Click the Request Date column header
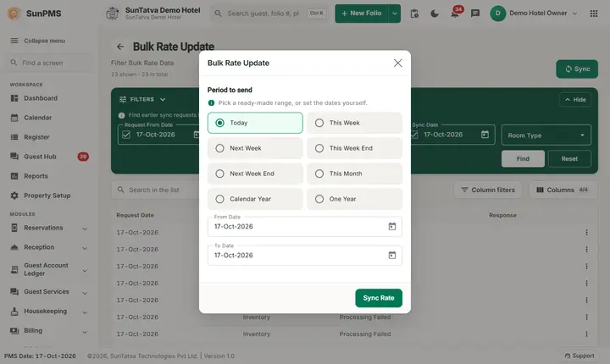610x364 pixels. (135, 215)
